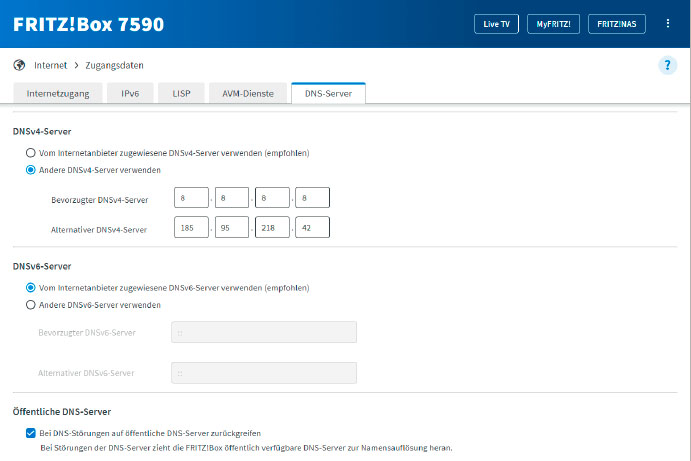Click the DNSv6-Server section heading
This screenshot has width=691, height=461.
[x=42, y=266]
